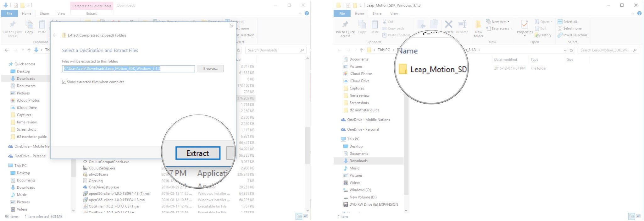Click Pin to Quick access in Downloads window
The height and width of the screenshot is (221, 644).
click(13, 29)
